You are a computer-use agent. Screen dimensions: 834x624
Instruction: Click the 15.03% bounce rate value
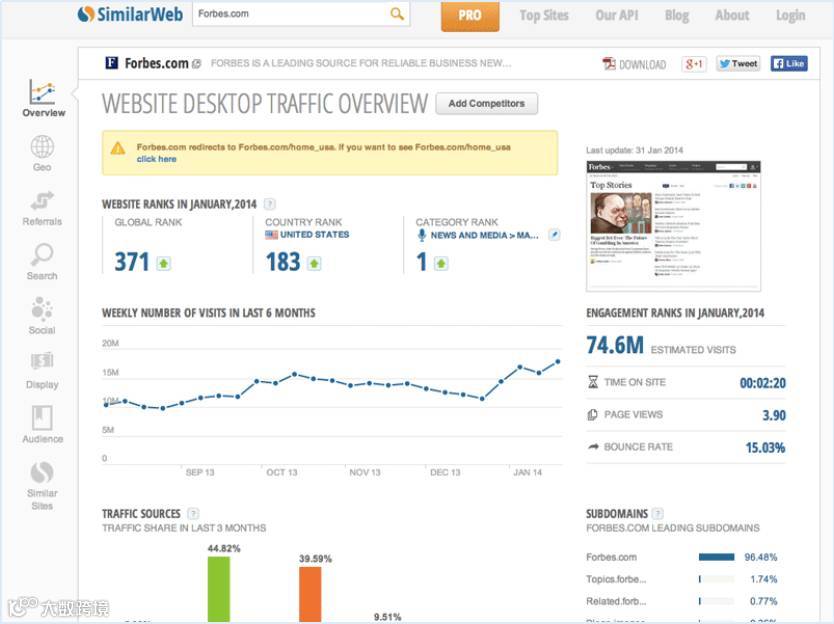tap(765, 447)
